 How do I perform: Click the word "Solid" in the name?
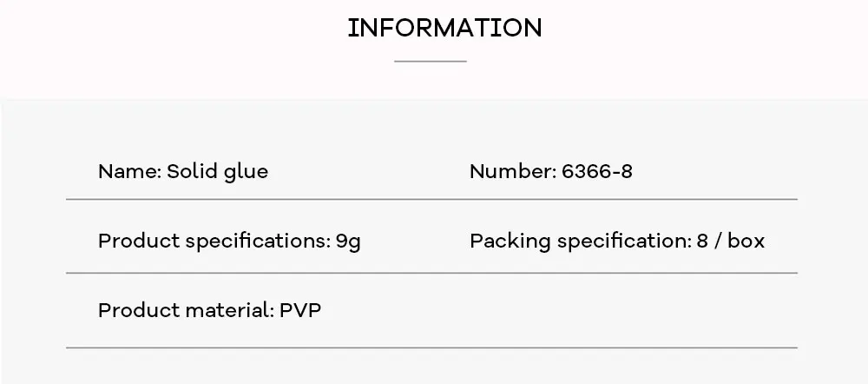coord(193,172)
